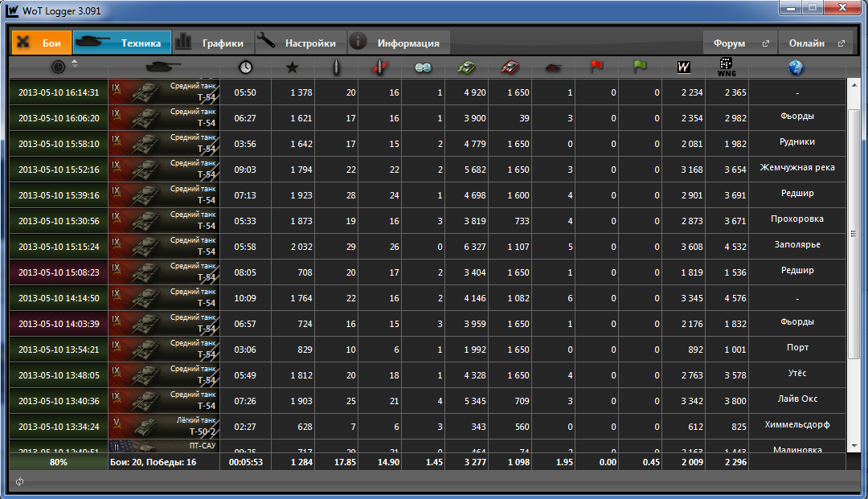Click the map name Жемчужная река
Screen dimensions: 868x499
pos(797,168)
